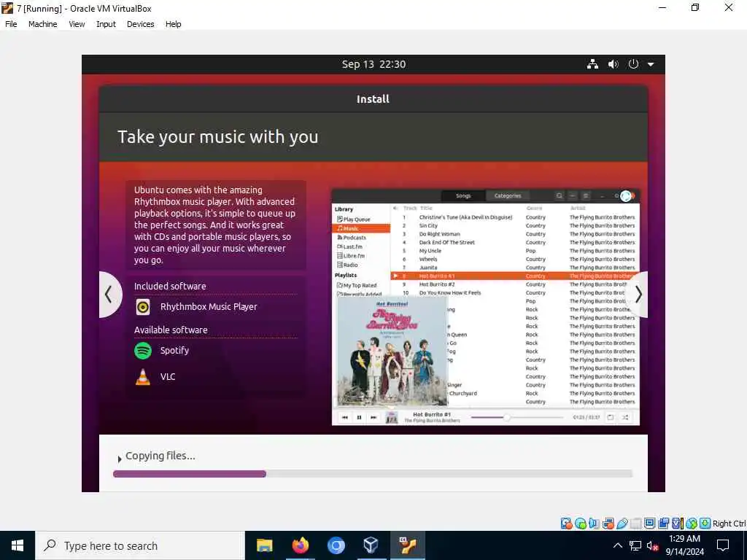Viewport: 747px width, 560px height.
Task: Click the shared folders status icon
Action: 636,524
